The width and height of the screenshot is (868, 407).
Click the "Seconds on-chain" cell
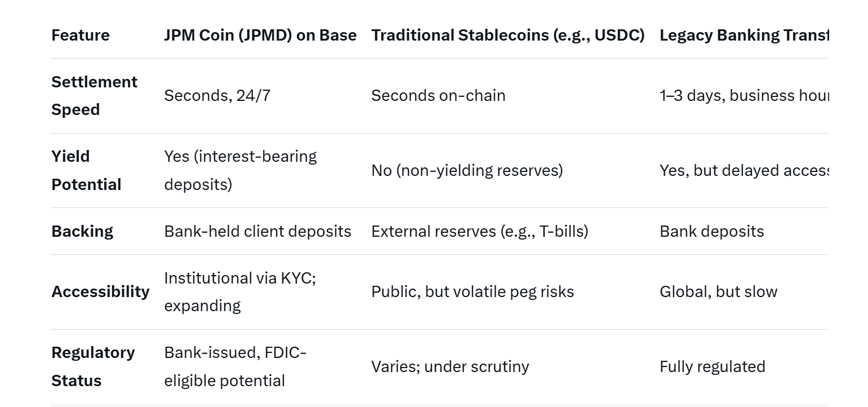438,96
